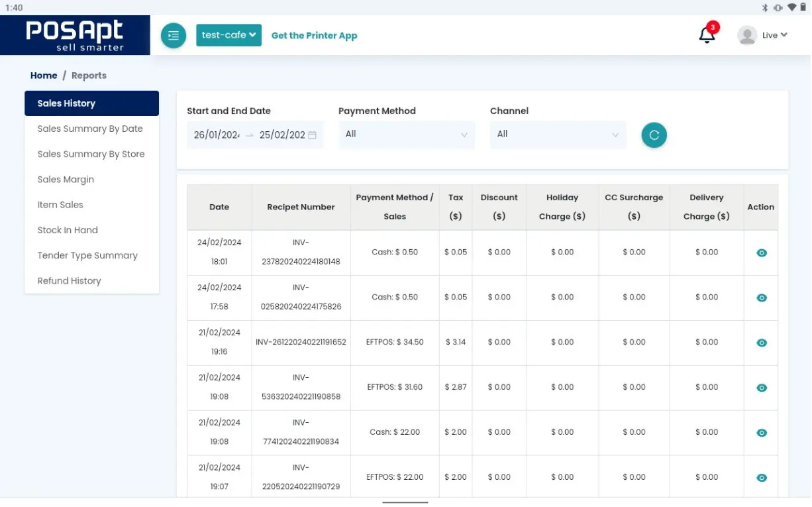Open the notifications bell icon
Viewport: 812px width, 507px height.
tap(707, 35)
